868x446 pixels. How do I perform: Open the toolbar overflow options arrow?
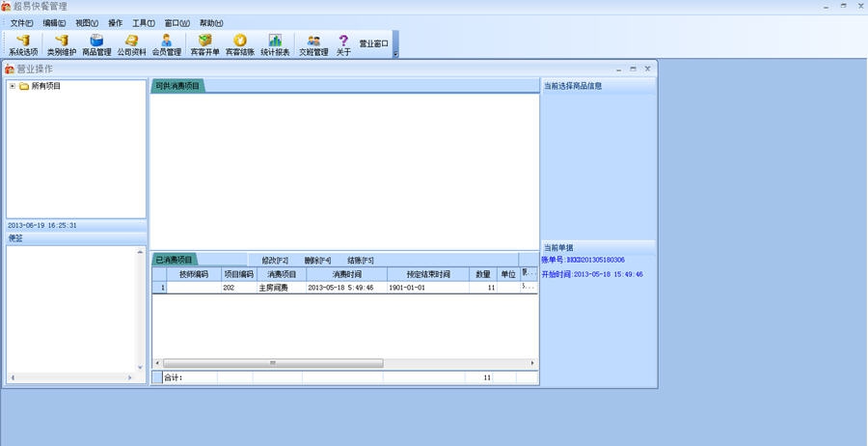[x=395, y=54]
